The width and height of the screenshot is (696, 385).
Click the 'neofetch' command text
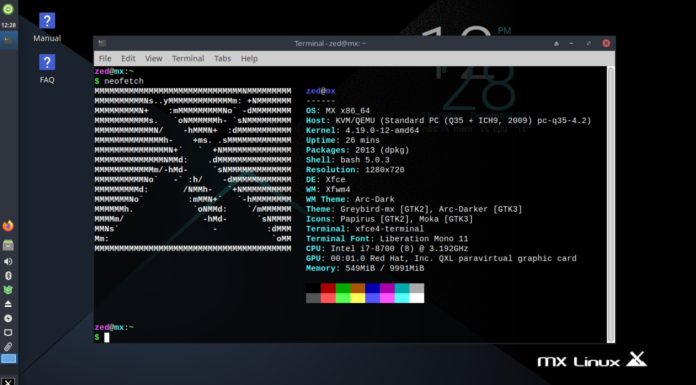(124, 81)
